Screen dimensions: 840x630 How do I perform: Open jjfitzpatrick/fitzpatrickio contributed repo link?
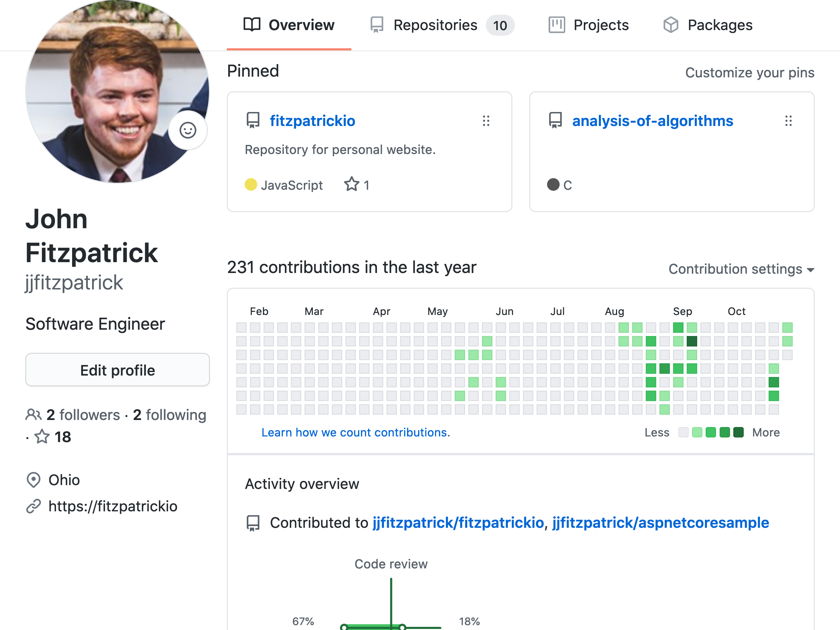point(458,523)
